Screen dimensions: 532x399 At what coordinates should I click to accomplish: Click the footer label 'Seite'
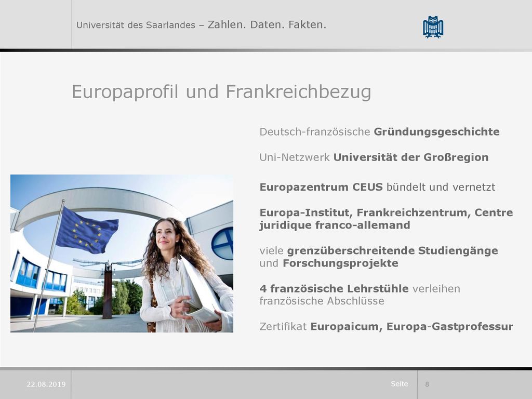pyautogui.click(x=400, y=384)
